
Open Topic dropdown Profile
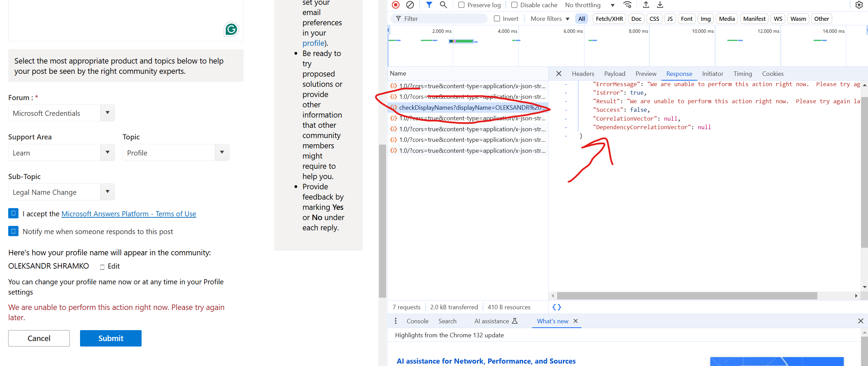click(176, 153)
